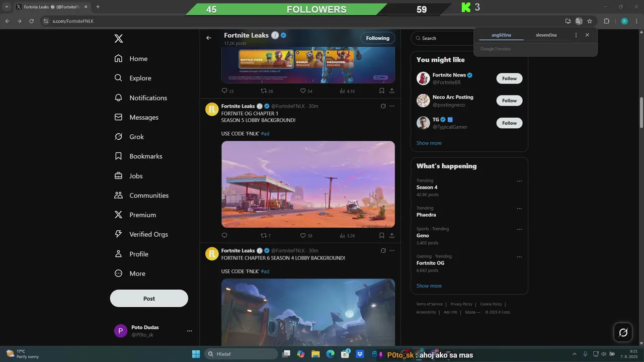Viewport: 644px width, 362px height.
Task: Like the post with 54 likes
Action: click(x=306, y=91)
